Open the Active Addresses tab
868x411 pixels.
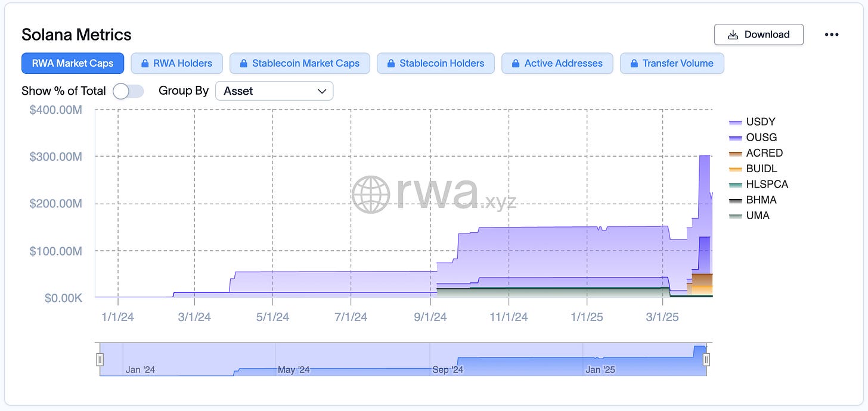557,63
